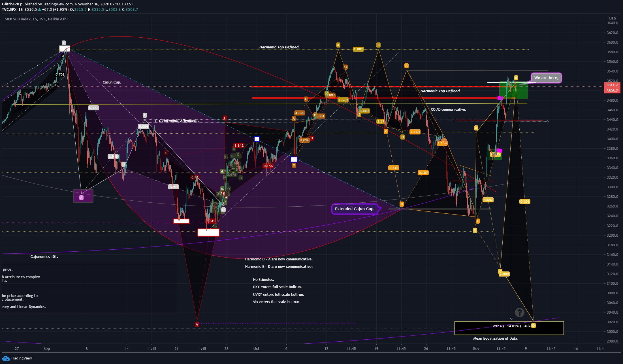The image size is (623, 364).
Task: Select the 1.169 ratio label
Action: pyautogui.click(x=415, y=132)
